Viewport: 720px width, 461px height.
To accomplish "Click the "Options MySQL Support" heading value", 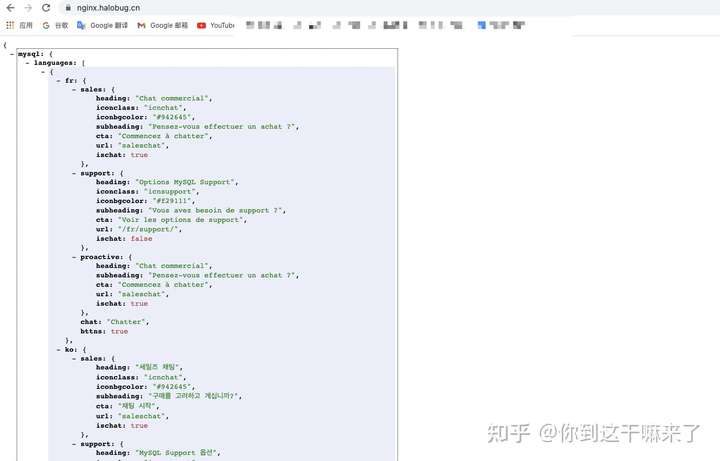I will [x=186, y=182].
